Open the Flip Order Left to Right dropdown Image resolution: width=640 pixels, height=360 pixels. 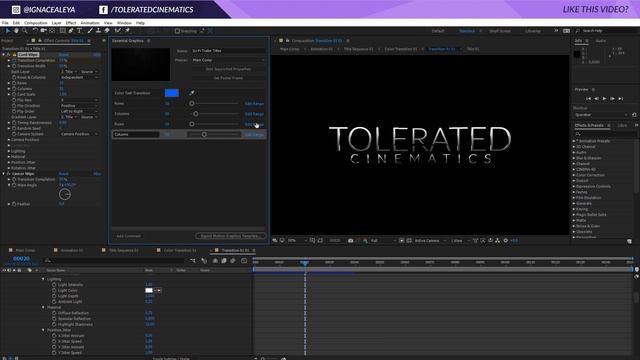[79, 111]
